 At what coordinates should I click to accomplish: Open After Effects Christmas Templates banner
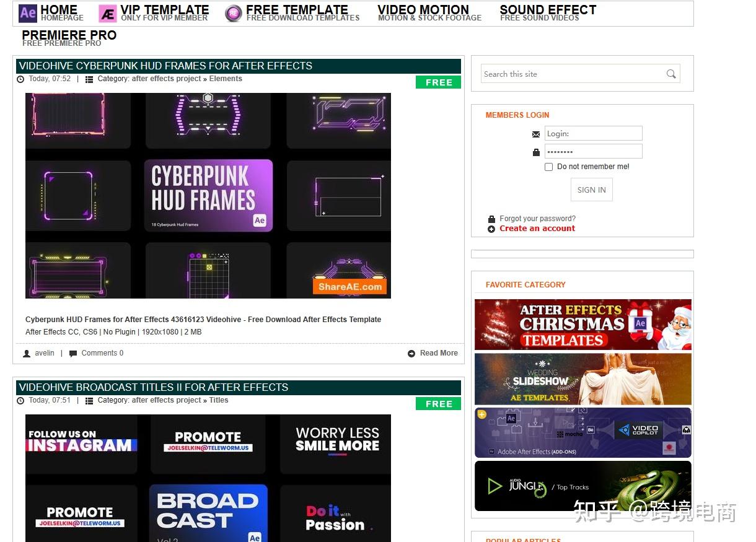click(583, 325)
